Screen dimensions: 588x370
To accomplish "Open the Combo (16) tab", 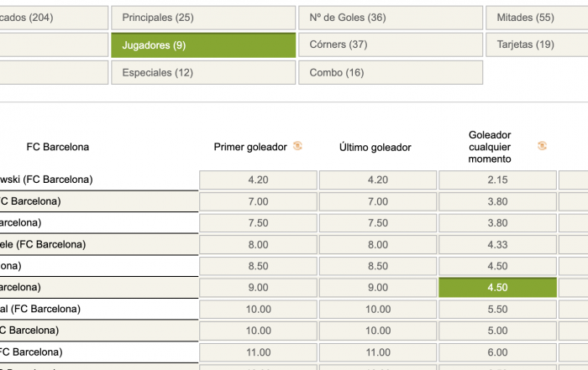I will point(391,72).
